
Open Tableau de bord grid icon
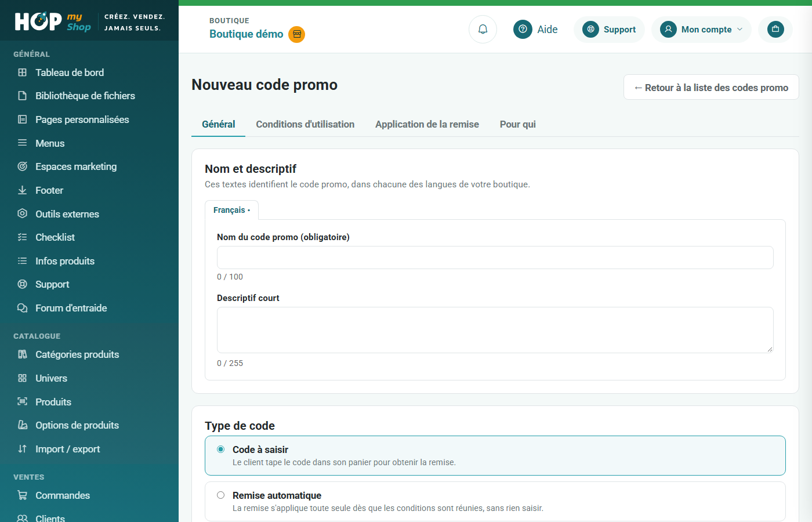[x=23, y=72]
